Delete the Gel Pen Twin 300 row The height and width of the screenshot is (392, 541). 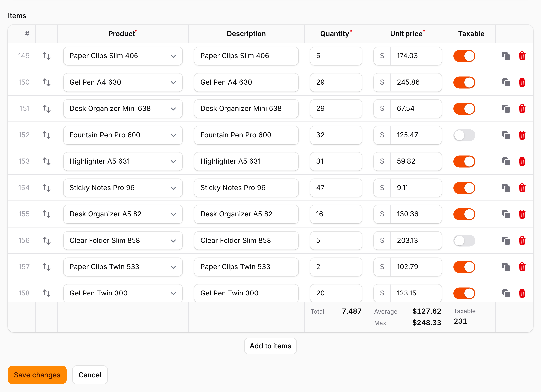522,293
